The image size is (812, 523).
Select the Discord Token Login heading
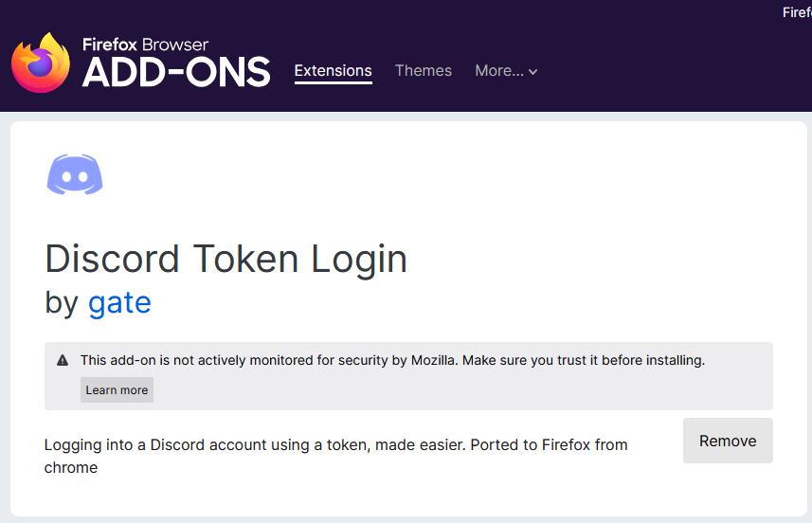click(226, 259)
